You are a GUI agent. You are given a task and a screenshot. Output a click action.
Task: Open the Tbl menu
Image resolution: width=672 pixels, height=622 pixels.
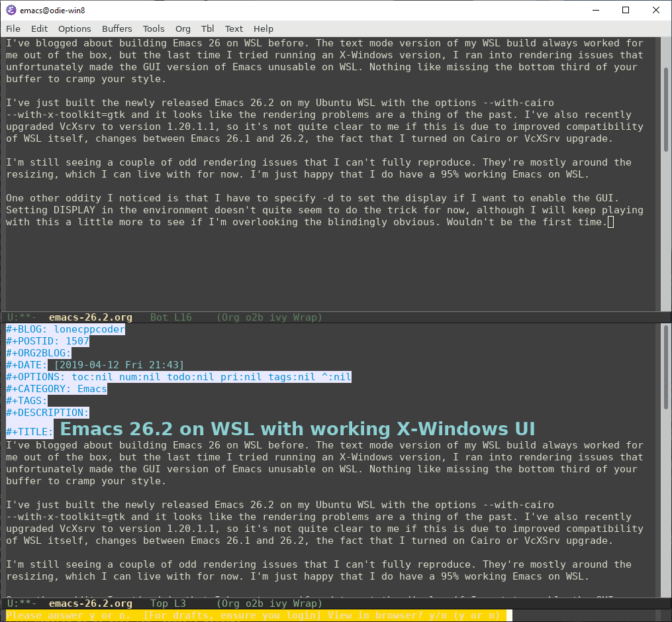pyautogui.click(x=207, y=28)
